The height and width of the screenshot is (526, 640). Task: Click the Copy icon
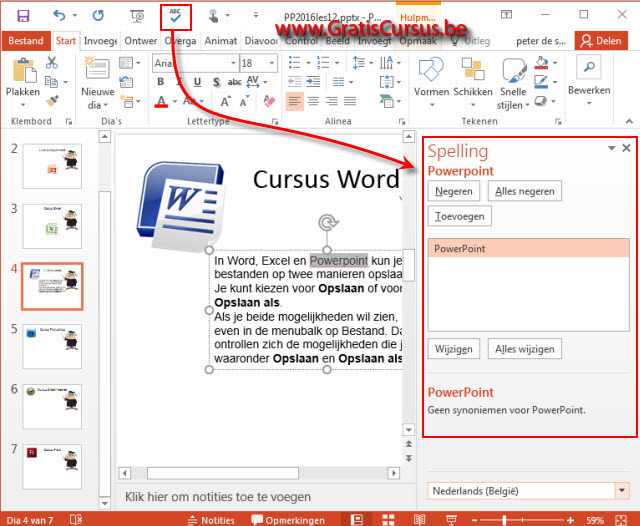[51, 82]
